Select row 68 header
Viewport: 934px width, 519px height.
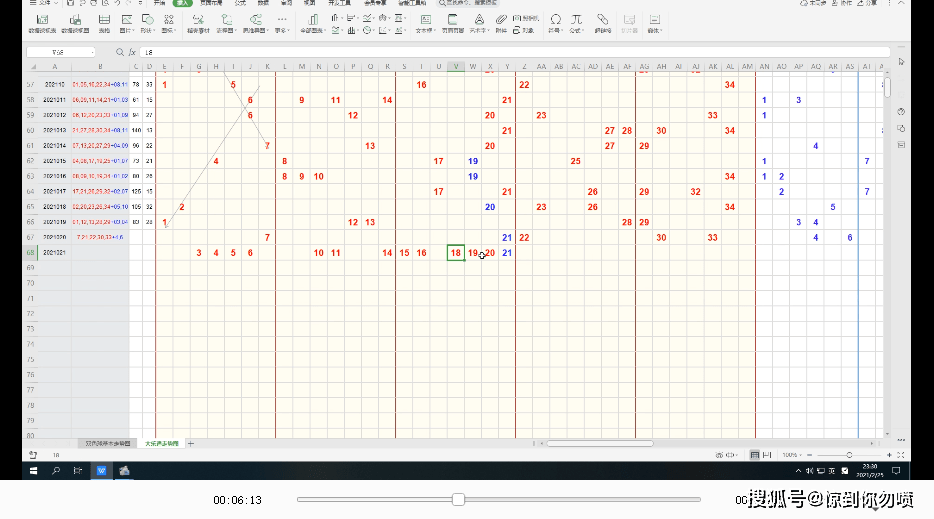[30, 253]
